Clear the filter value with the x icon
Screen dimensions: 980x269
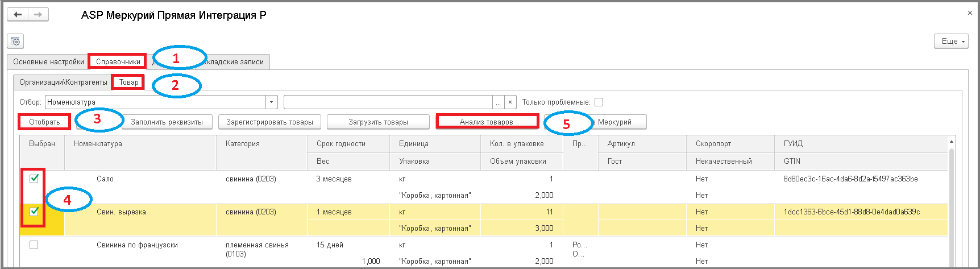coord(510,102)
